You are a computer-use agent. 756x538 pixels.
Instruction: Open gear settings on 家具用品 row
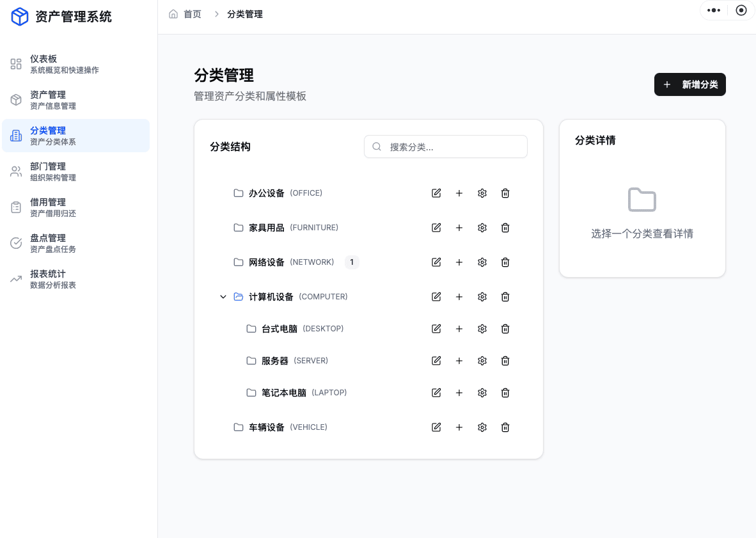(482, 228)
